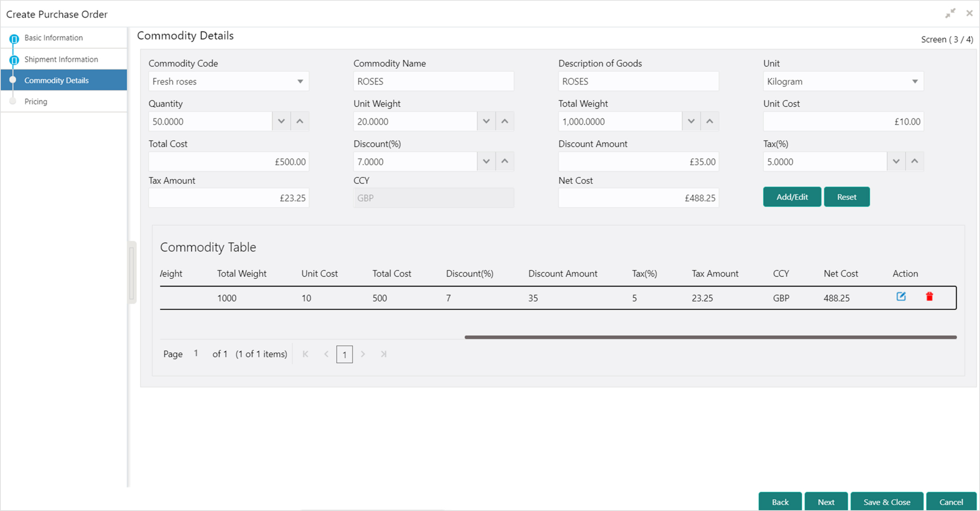Collapse the left navigation panel handle
Screen dimensions: 980x511
[x=132, y=272]
